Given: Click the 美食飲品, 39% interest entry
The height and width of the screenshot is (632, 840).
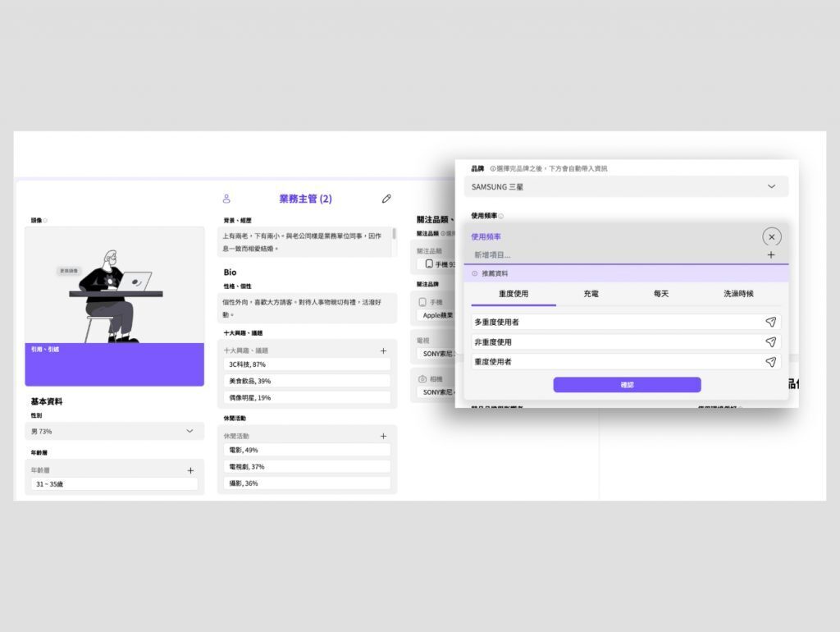Looking at the screenshot, I should coord(307,381).
